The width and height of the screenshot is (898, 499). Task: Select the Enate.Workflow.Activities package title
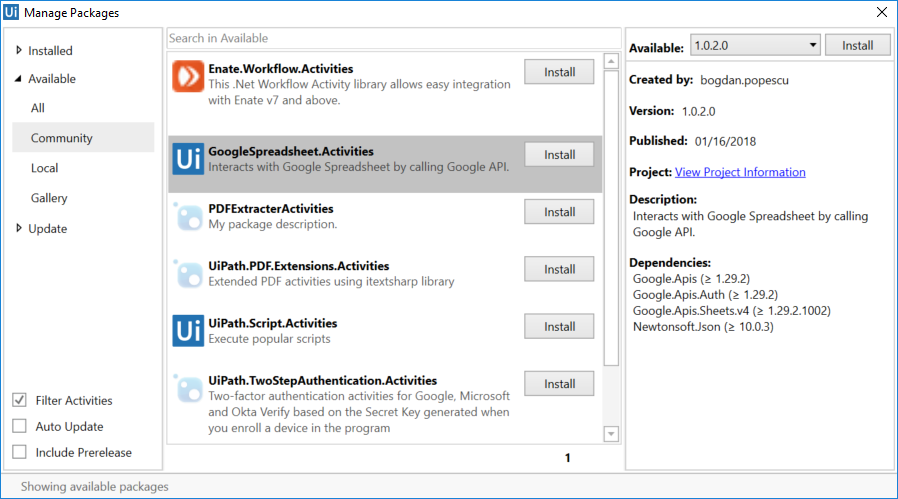point(281,69)
